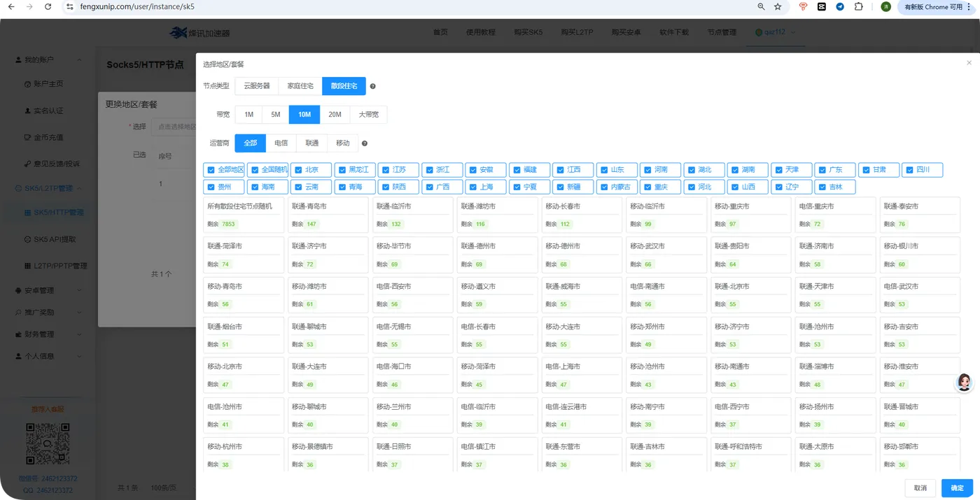Uncheck the 广东 region checkbox
The width and height of the screenshot is (980, 500).
tap(822, 170)
